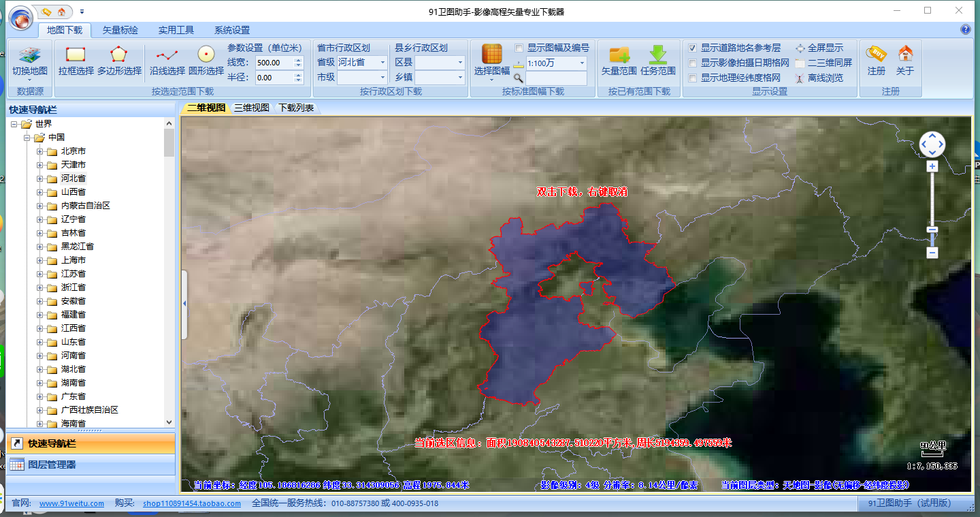Viewport: 980px width, 517px height.
Task: Select the 多边形选择 polygon selection tool
Action: coord(119,61)
